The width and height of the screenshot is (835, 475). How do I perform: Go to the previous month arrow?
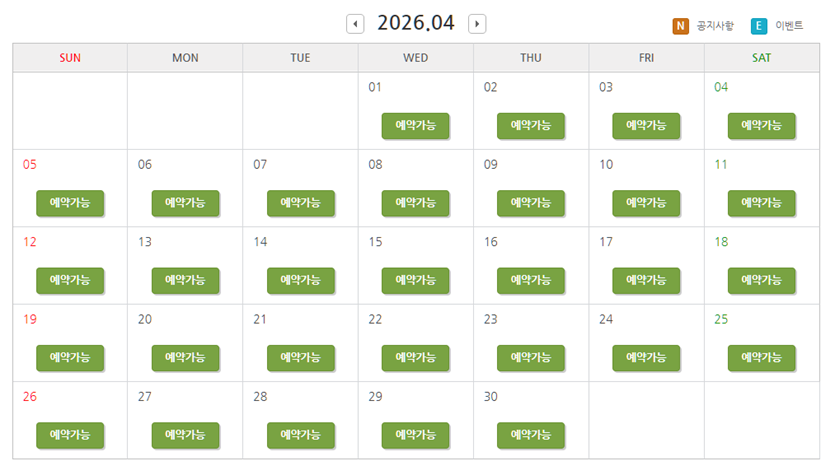point(355,24)
